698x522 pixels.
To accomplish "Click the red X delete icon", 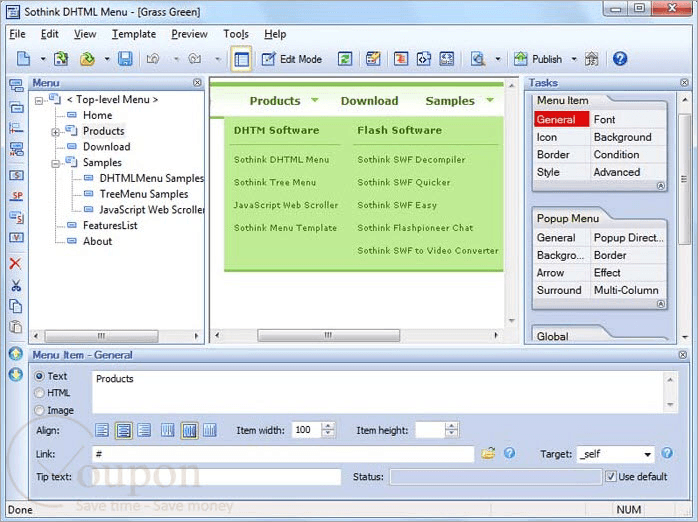I will point(16,263).
